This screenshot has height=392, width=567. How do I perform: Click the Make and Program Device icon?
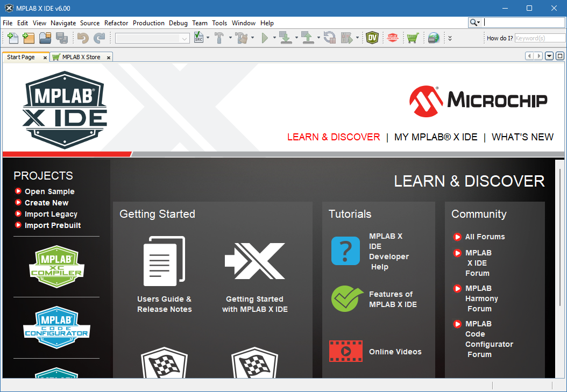[x=286, y=38]
